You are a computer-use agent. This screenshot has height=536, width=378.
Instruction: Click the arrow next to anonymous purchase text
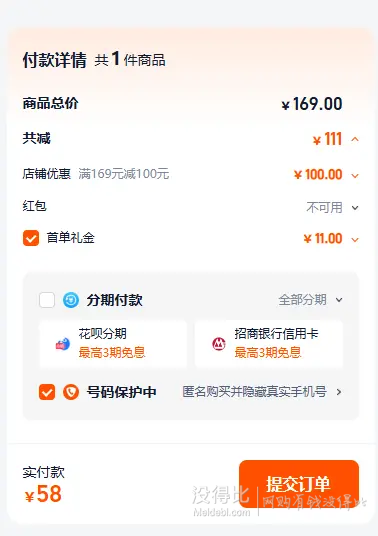pos(339,392)
